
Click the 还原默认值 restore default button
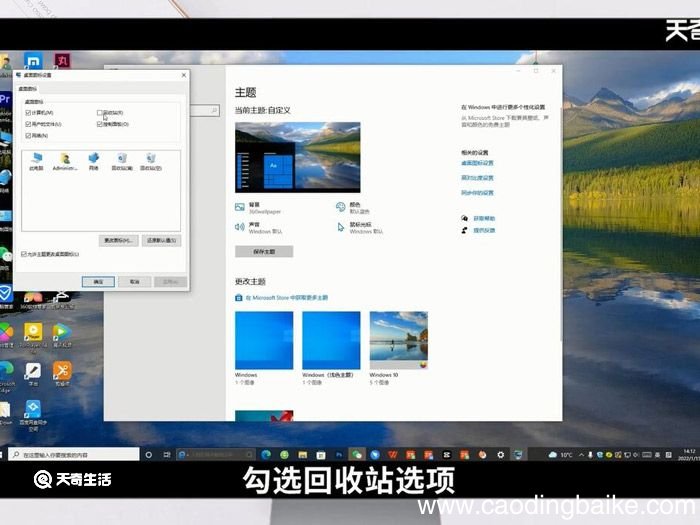pos(162,240)
